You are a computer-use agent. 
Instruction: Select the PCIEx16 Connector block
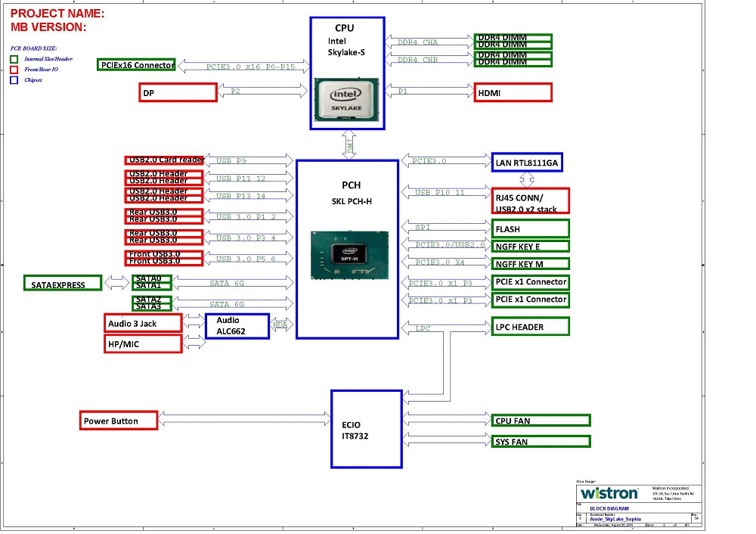[136, 65]
